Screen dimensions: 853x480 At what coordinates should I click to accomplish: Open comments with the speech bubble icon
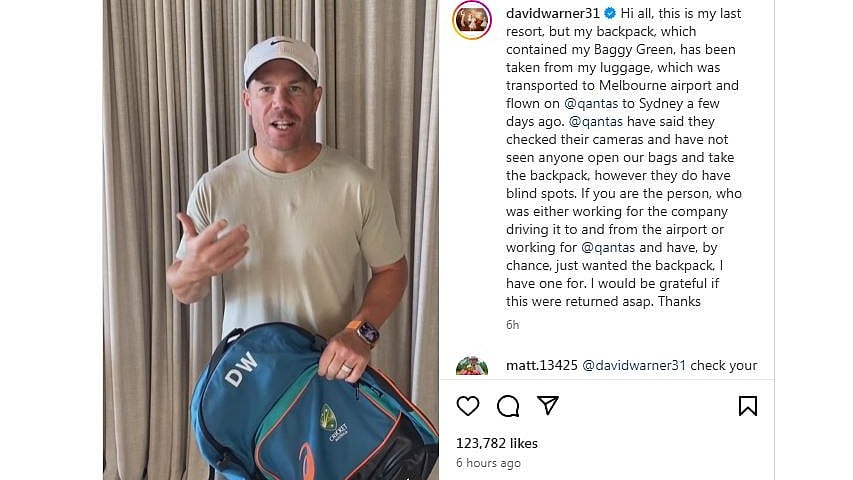click(x=508, y=406)
